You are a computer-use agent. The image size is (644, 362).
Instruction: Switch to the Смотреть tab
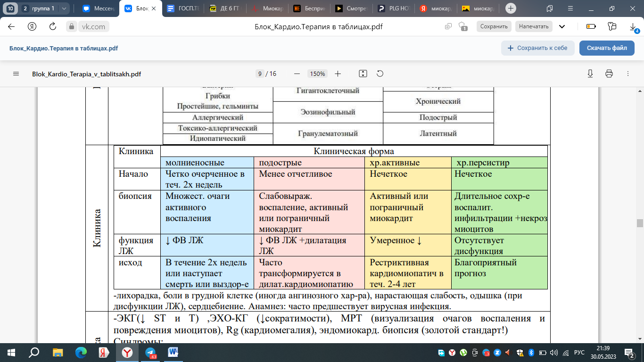pyautogui.click(x=350, y=8)
